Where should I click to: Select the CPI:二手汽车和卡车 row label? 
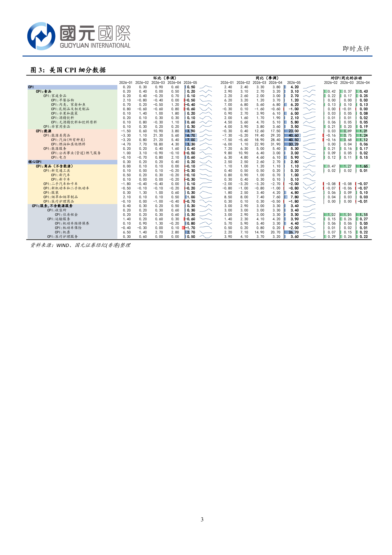[60, 184]
